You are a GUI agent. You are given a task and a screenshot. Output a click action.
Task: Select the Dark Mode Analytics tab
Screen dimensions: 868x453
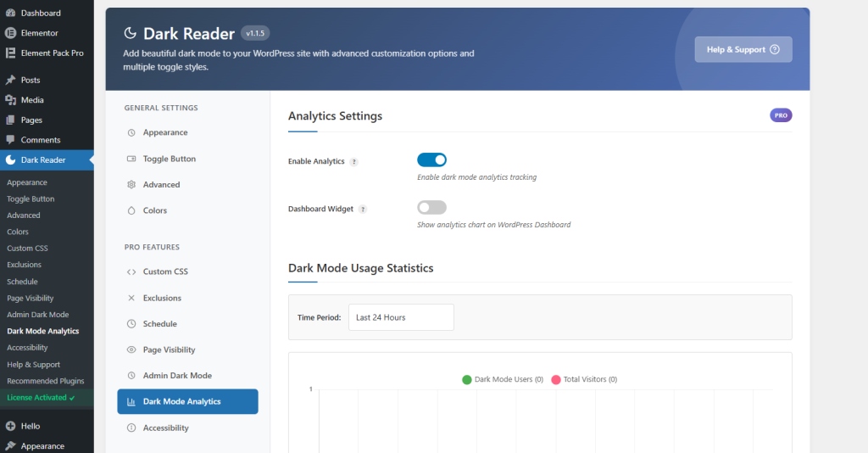tap(187, 401)
